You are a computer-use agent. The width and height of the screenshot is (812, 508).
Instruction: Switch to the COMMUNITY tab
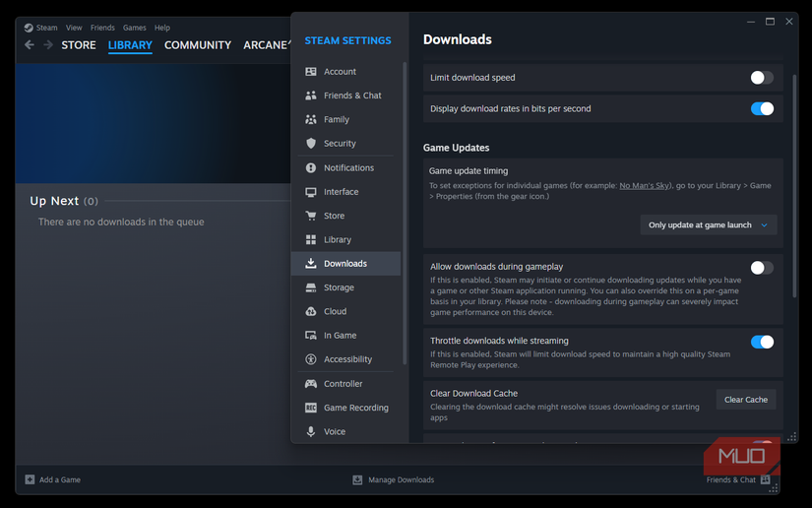click(x=198, y=45)
